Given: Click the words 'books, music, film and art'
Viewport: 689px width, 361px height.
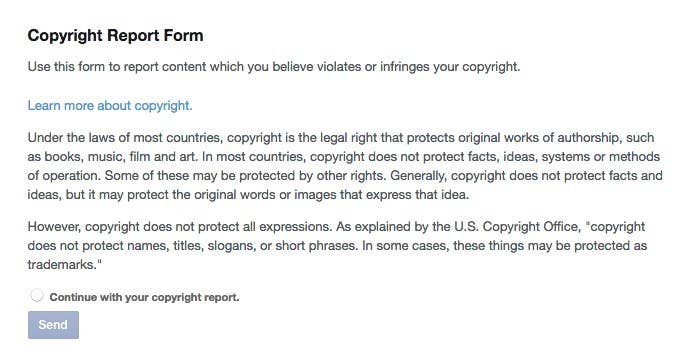Looking at the screenshot, I should point(120,157).
